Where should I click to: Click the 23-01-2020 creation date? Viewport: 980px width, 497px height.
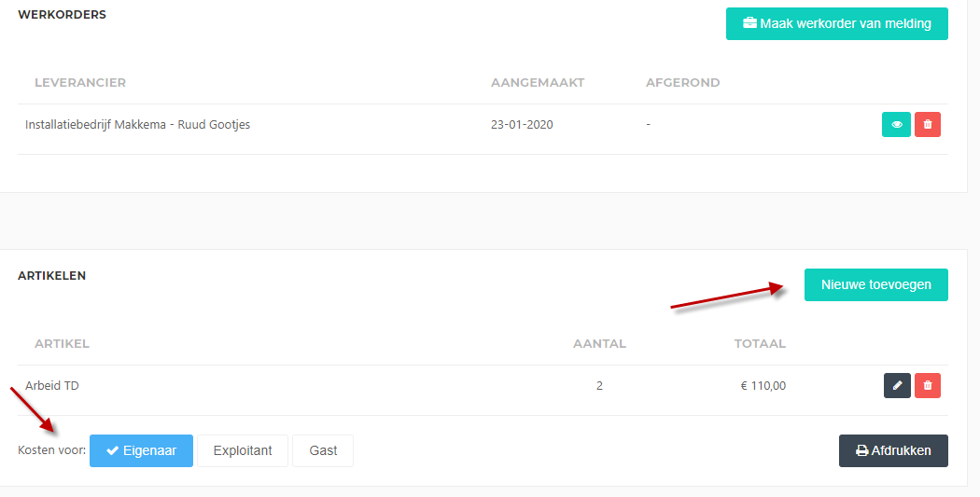[x=522, y=124]
